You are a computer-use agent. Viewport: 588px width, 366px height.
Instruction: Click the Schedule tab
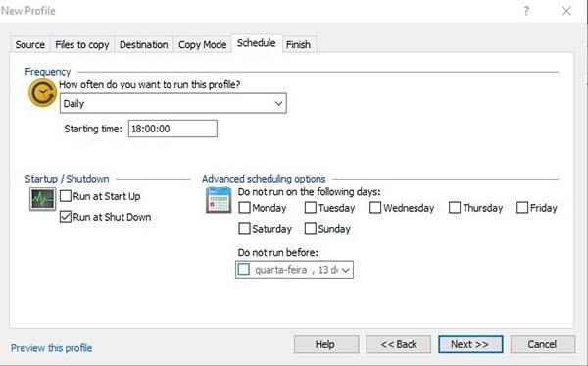click(x=257, y=43)
